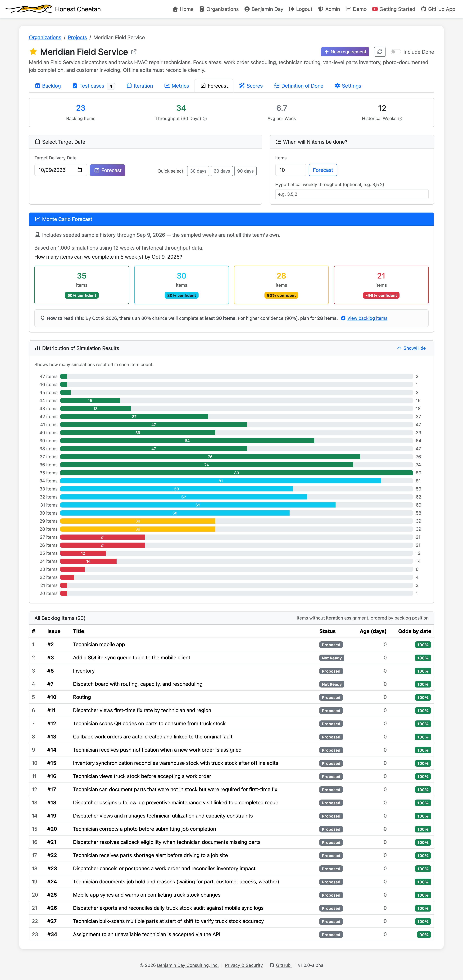The width and height of the screenshot is (463, 980).
Task: Open the Backlog tab
Action: (x=48, y=86)
